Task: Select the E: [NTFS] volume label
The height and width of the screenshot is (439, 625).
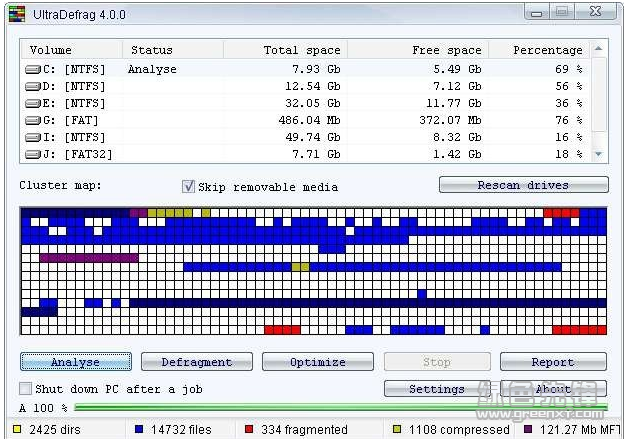Action: pyautogui.click(x=74, y=104)
